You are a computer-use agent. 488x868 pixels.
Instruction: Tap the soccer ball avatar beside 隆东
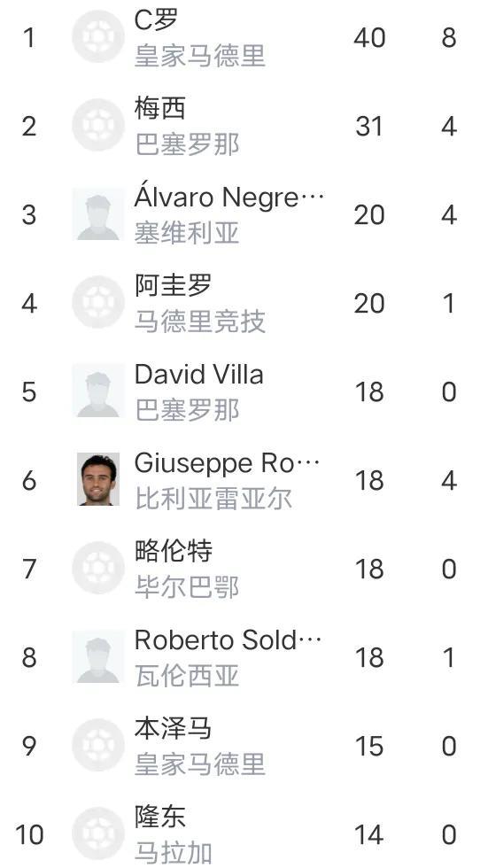pyautogui.click(x=98, y=833)
